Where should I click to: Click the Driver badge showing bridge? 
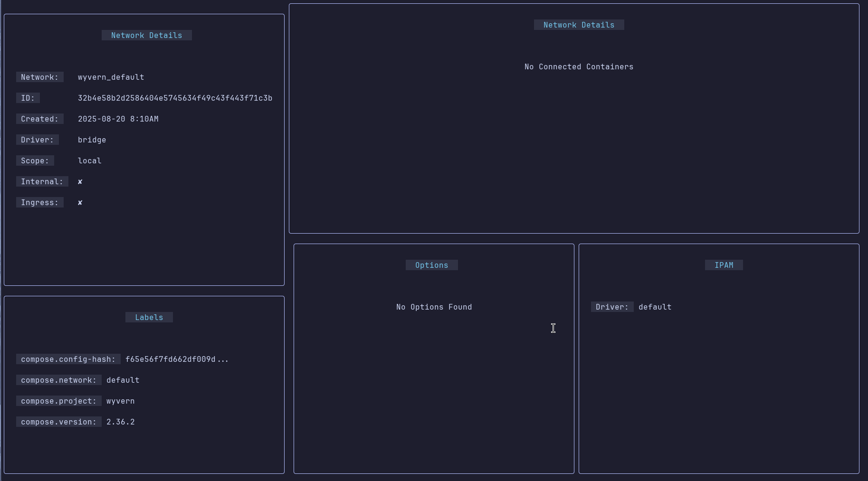point(37,140)
